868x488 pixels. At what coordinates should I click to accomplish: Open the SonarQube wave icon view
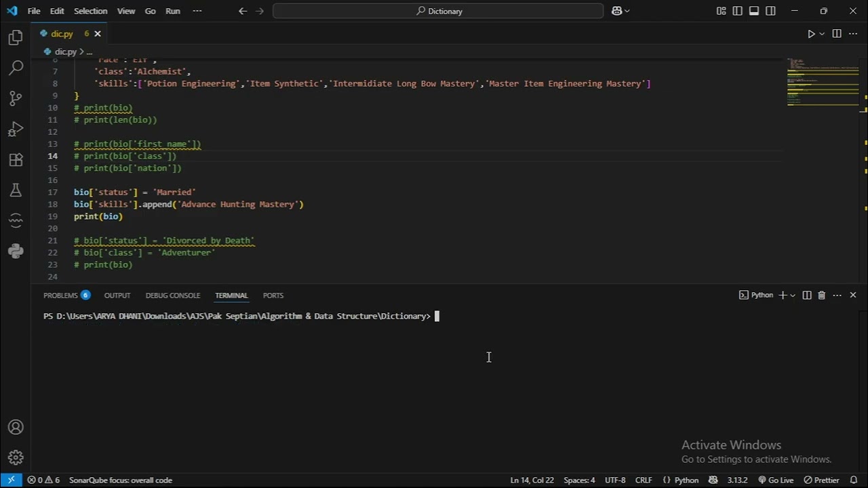point(16,220)
